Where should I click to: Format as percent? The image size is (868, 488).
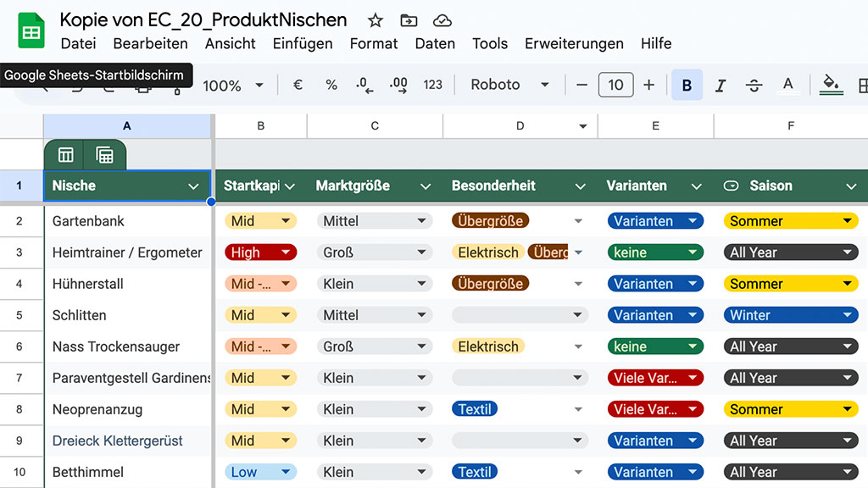(x=331, y=85)
